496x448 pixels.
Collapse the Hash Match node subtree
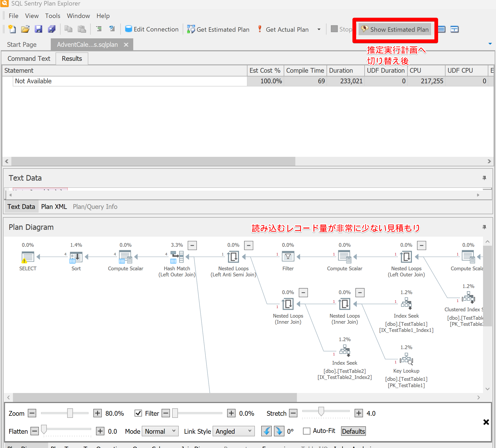(192, 245)
